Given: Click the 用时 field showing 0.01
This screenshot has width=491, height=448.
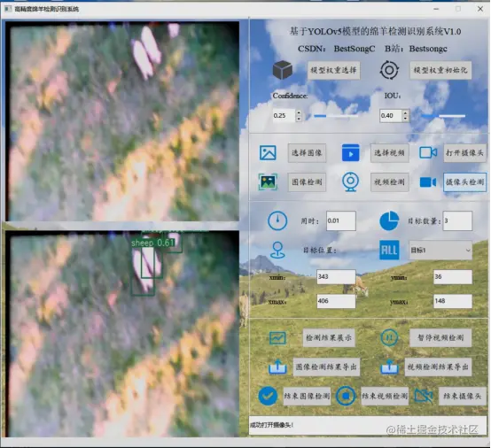Looking at the screenshot, I should pos(341,220).
